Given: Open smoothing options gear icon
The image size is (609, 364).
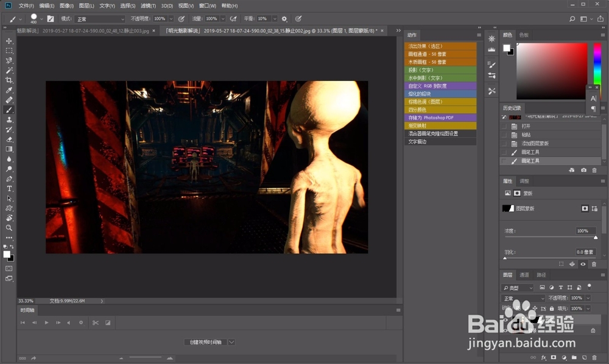Looking at the screenshot, I should pyautogui.click(x=284, y=19).
